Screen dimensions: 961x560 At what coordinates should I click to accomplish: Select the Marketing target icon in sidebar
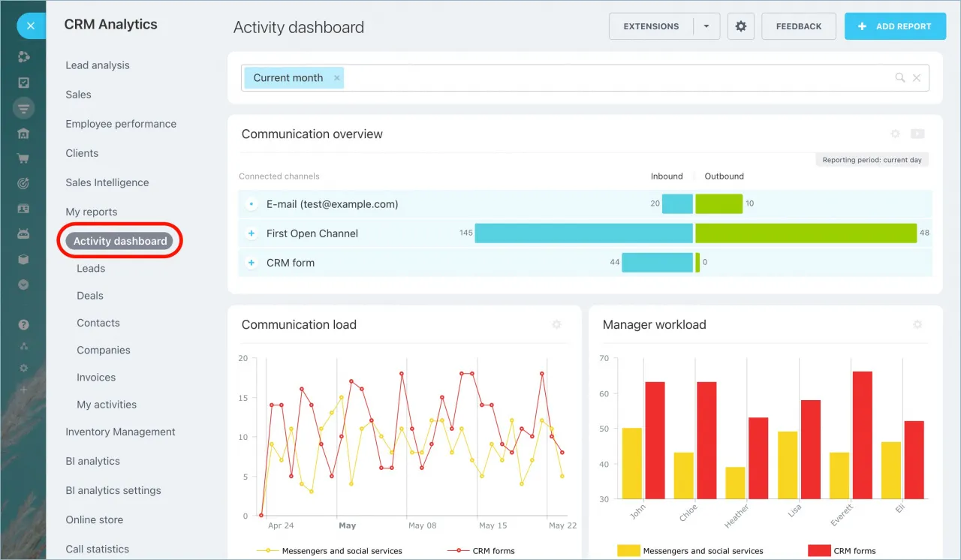click(23, 184)
